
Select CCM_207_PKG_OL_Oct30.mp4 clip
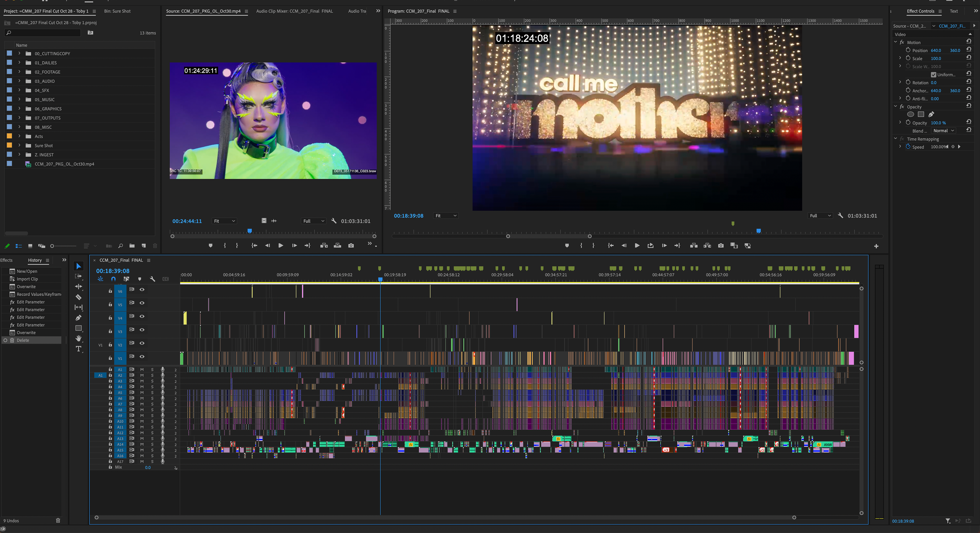64,164
